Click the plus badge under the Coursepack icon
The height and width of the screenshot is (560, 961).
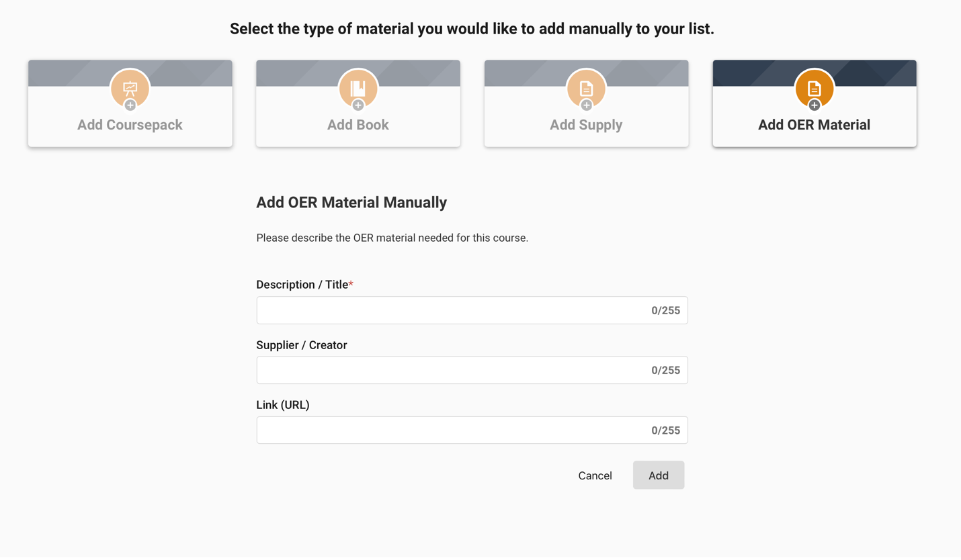[130, 105]
